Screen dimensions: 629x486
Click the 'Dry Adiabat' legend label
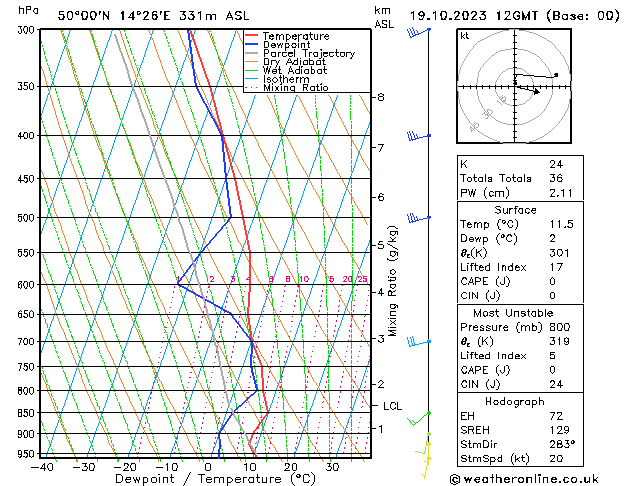pos(294,62)
